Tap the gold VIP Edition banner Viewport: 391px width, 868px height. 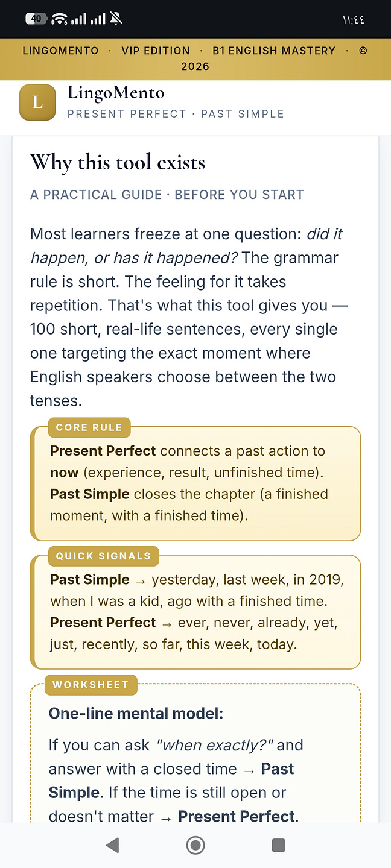(x=195, y=58)
